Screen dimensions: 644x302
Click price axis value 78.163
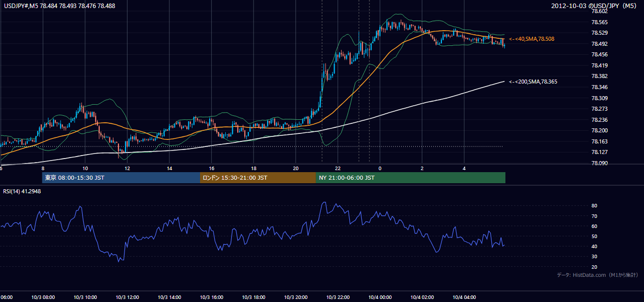[599, 141]
